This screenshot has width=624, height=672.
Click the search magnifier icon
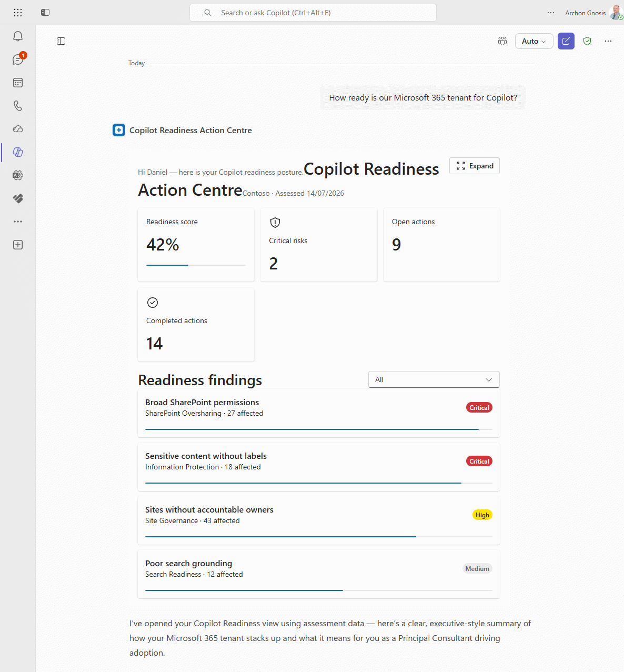208,13
